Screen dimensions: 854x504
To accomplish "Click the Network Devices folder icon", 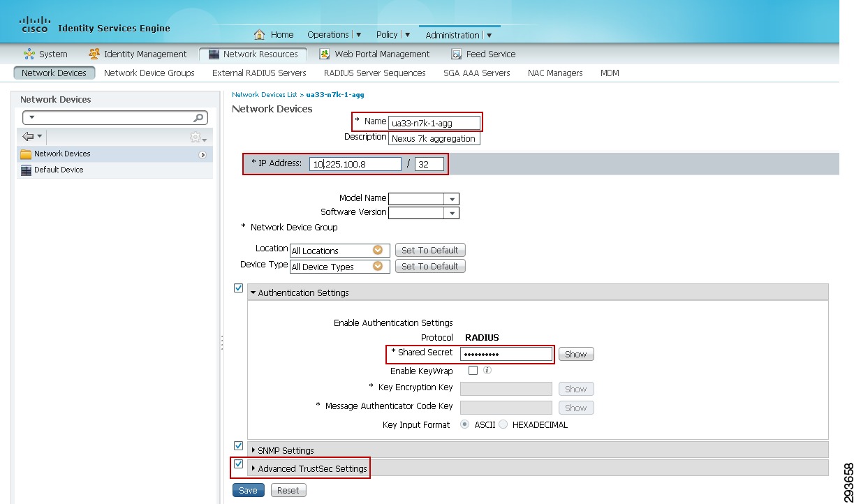I will pos(26,154).
